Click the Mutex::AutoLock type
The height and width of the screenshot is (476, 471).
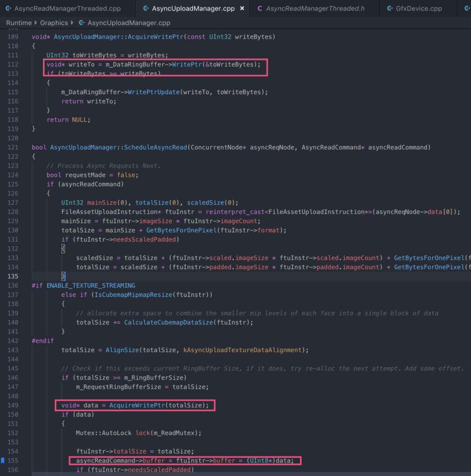coord(104,433)
